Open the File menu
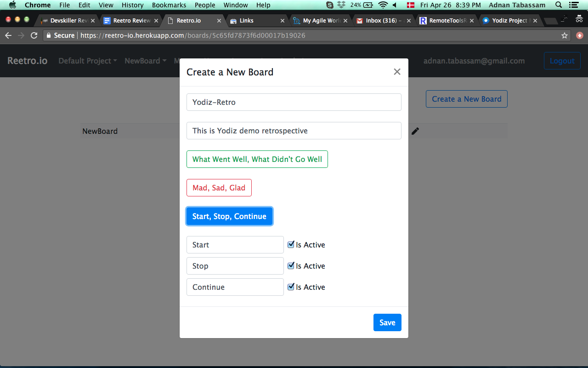The height and width of the screenshot is (368, 588). (x=65, y=5)
